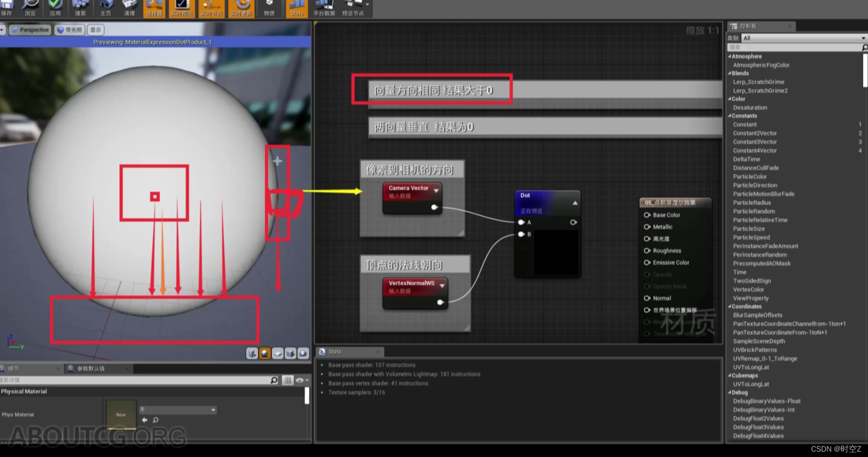Click the 显示 (Show) button
Viewport: 868px width, 457px height.
[x=95, y=29]
